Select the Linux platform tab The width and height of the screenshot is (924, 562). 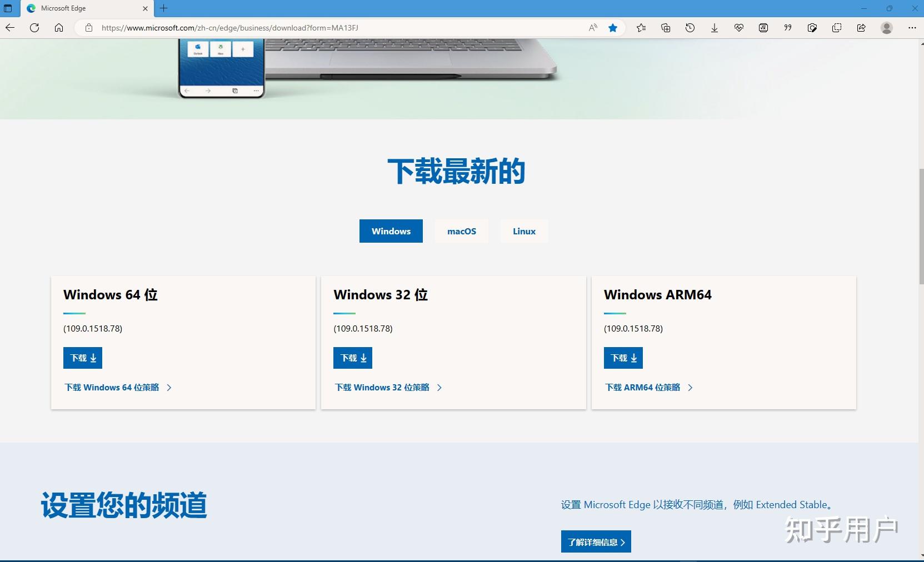[523, 231]
